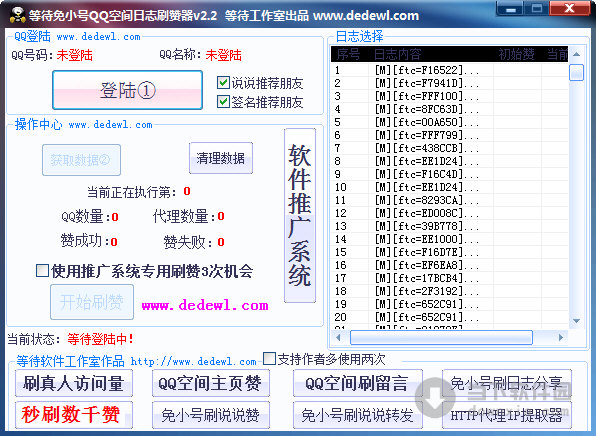This screenshot has height=436, width=596.
Task: Open 免小号刷说说赞 tool
Action: 211,415
